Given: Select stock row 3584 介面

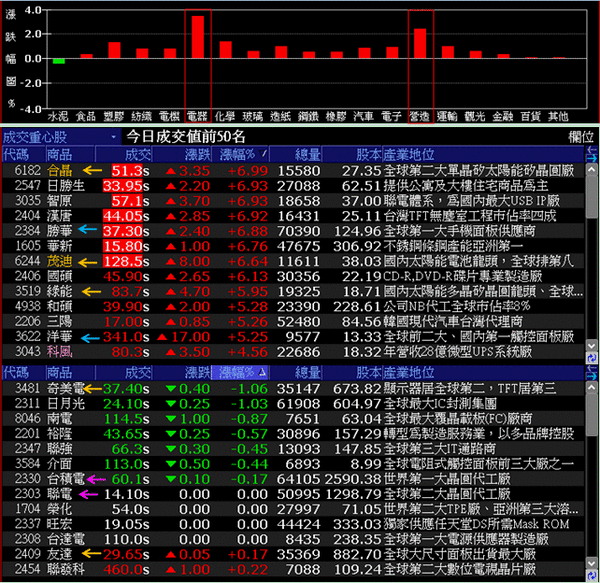Looking at the screenshot, I should click(293, 464).
